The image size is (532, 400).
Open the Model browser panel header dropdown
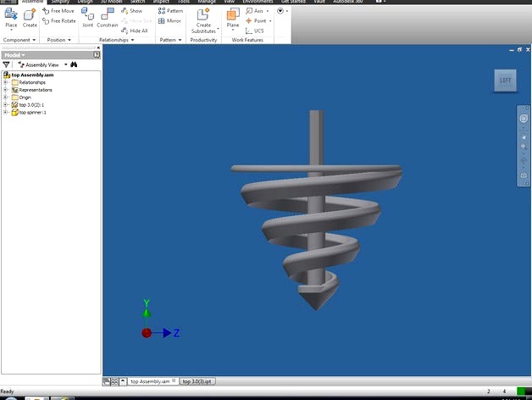tap(14, 54)
